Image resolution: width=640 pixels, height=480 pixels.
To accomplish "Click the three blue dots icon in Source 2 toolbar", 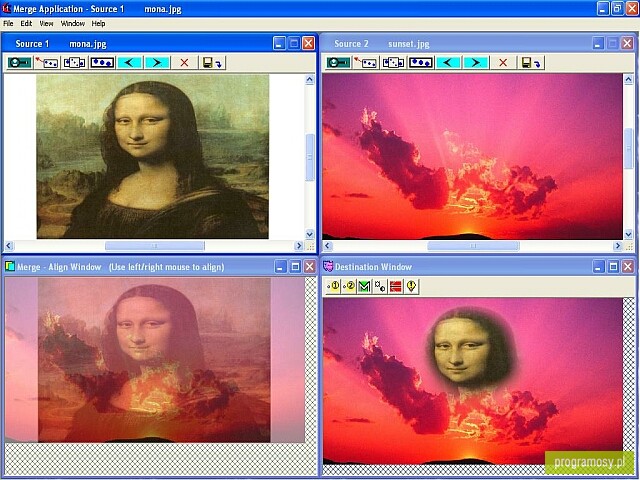I will pyautogui.click(x=421, y=62).
